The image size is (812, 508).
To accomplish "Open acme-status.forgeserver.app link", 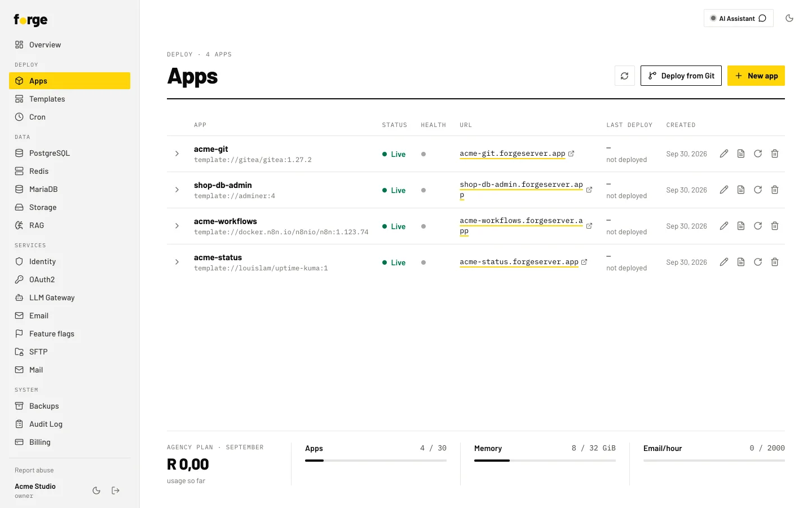I will (x=519, y=262).
